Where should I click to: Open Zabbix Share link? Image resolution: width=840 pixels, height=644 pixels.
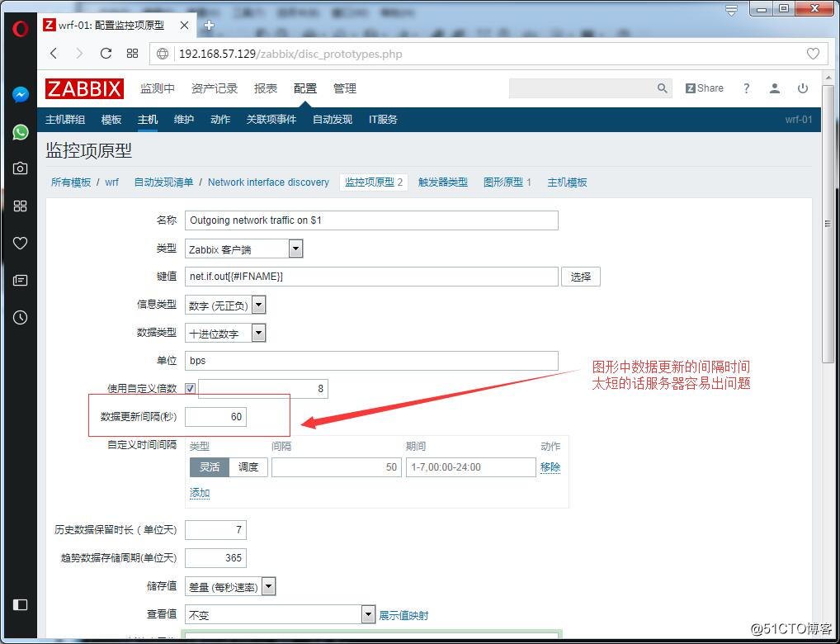pyautogui.click(x=705, y=88)
